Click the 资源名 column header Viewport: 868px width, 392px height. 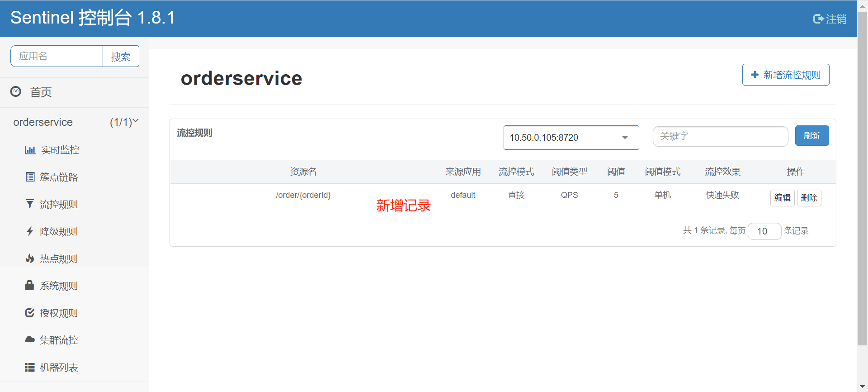pyautogui.click(x=303, y=172)
